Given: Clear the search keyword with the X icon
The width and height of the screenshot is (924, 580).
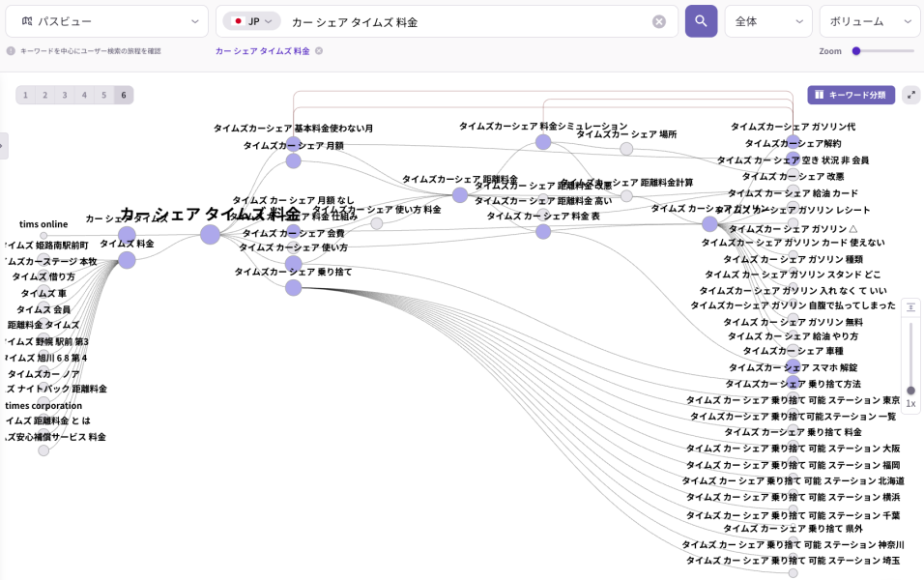Looking at the screenshot, I should (659, 22).
